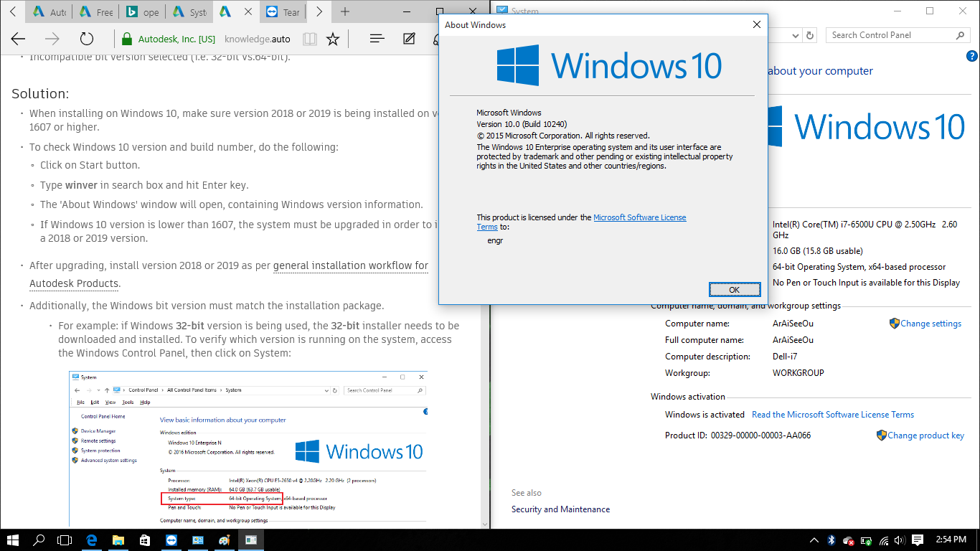
Task: Refresh the System control panel window
Action: coord(811,35)
